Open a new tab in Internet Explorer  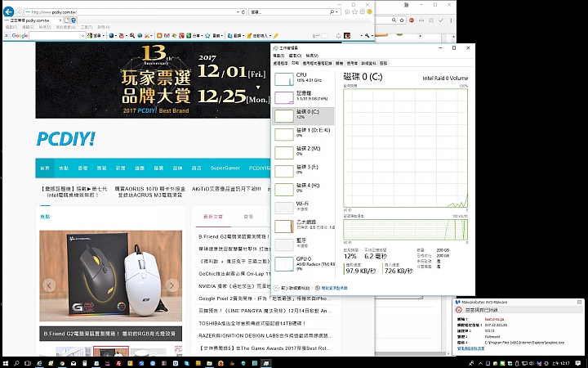pos(67,20)
